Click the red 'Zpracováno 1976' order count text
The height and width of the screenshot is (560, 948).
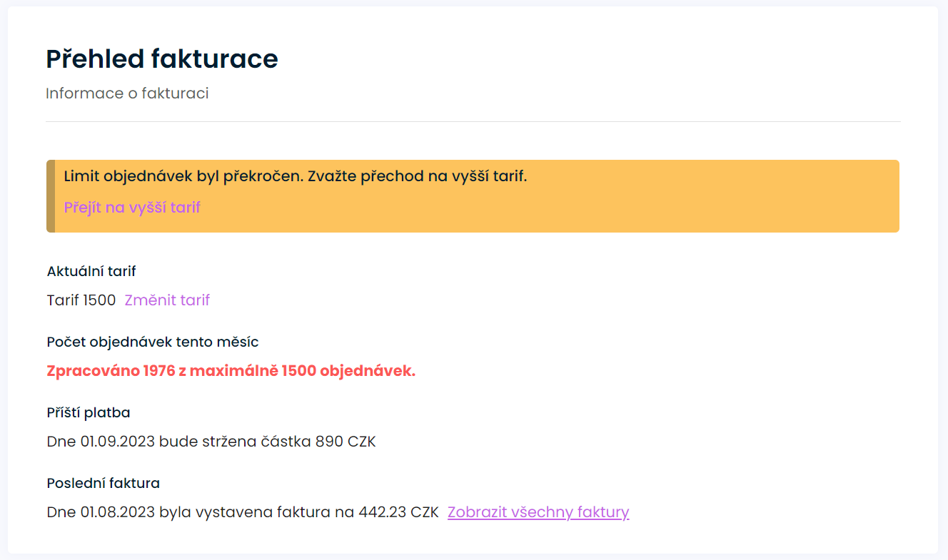click(x=111, y=371)
